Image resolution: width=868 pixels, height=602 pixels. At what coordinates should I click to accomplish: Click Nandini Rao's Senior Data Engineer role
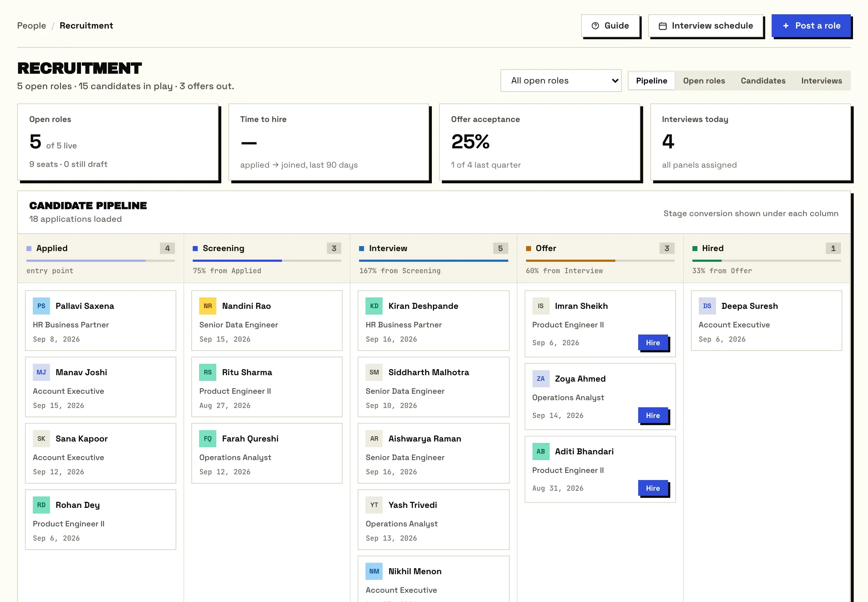238,325
